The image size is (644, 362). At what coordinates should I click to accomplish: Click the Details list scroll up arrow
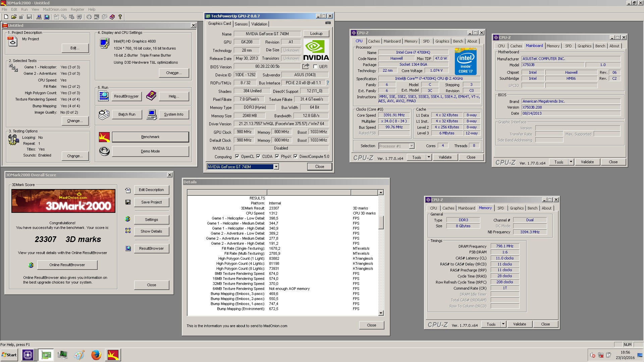pos(381,192)
